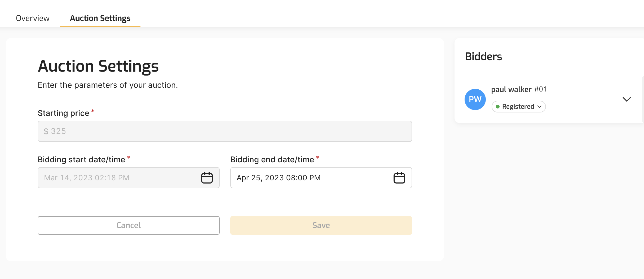Open the Registered status dropdown
The width and height of the screenshot is (644, 279).
[x=518, y=107]
